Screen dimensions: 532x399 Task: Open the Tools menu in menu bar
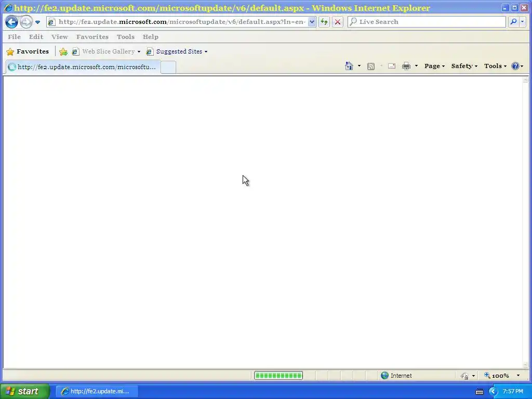pyautogui.click(x=126, y=37)
